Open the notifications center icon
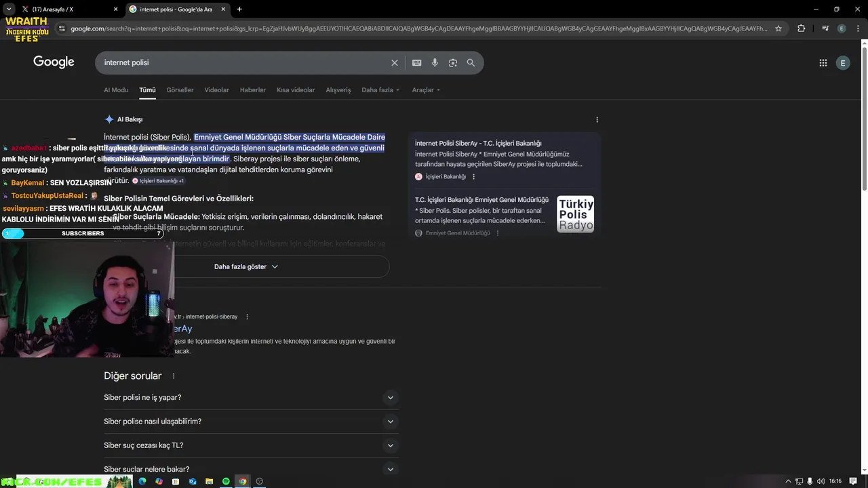The image size is (868, 488). [x=853, y=481]
